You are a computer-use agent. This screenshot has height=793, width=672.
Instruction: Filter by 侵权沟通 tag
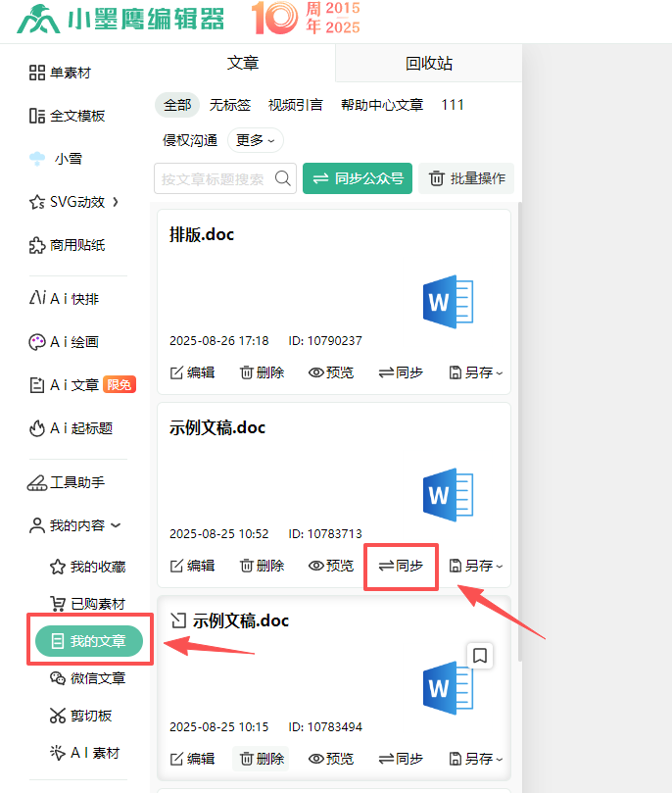(190, 140)
